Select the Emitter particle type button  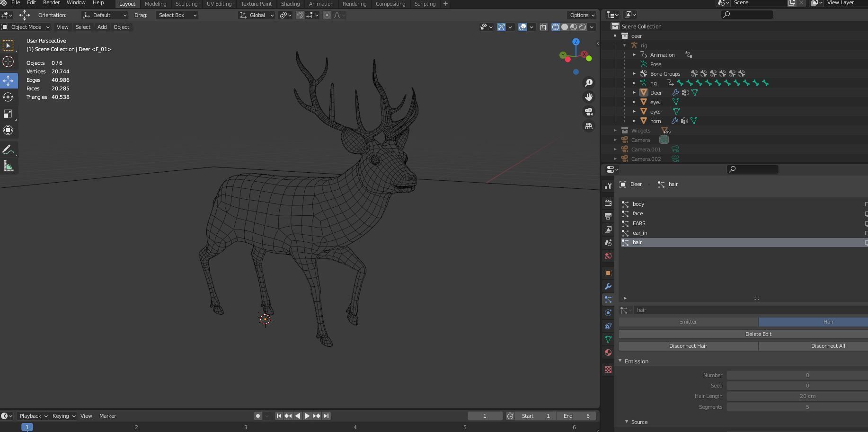coord(688,322)
